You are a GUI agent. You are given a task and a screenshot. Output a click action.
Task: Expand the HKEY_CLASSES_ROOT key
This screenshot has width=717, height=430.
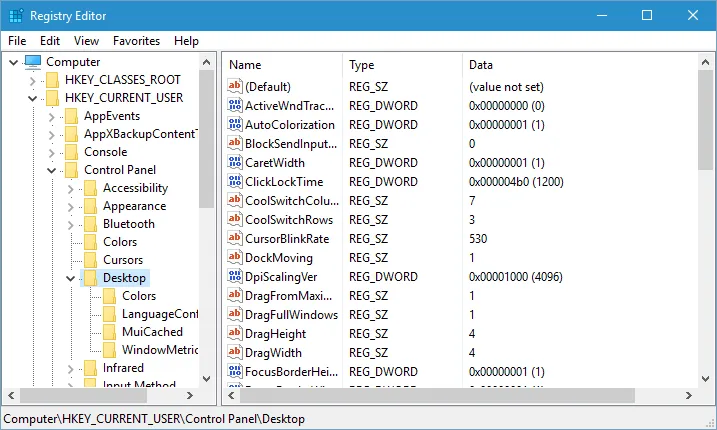tap(32, 81)
